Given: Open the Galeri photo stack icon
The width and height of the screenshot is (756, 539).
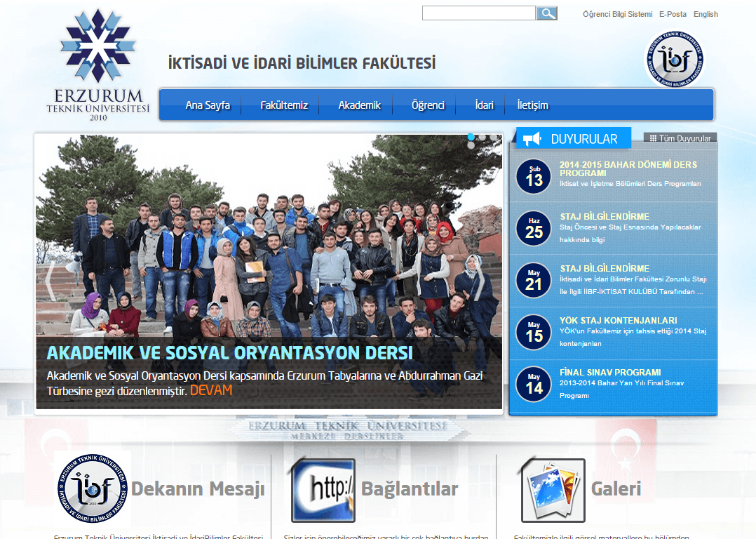Looking at the screenshot, I should (553, 491).
